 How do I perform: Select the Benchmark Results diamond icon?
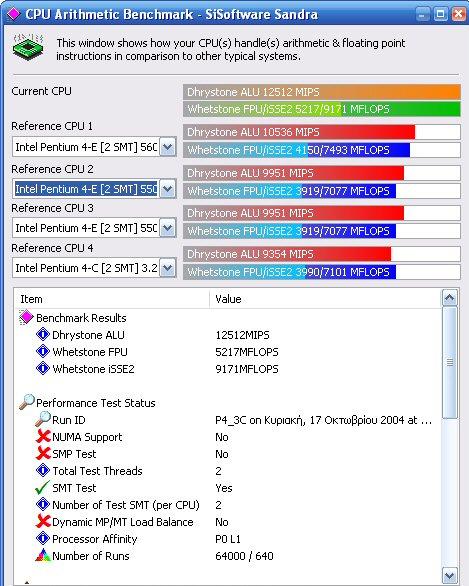point(26,318)
